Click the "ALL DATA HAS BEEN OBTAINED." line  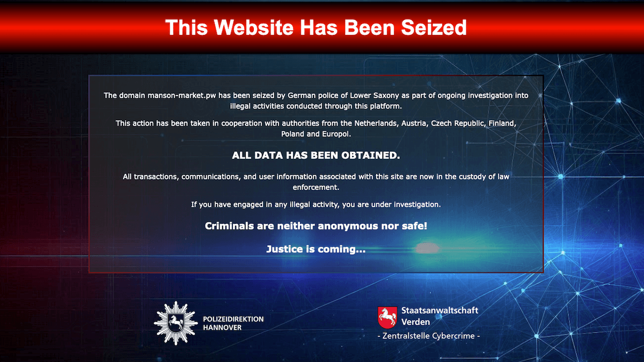click(316, 156)
